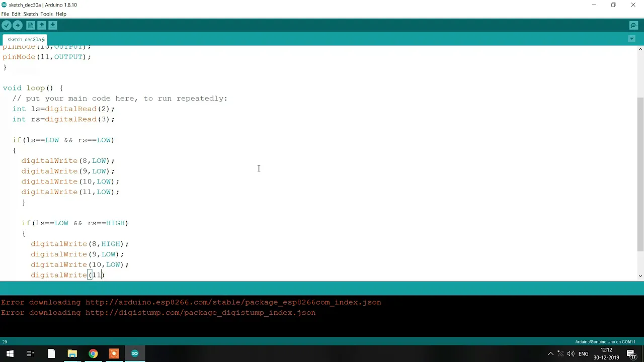Open a sketch with the Open icon
644x362 pixels.
click(x=42, y=25)
